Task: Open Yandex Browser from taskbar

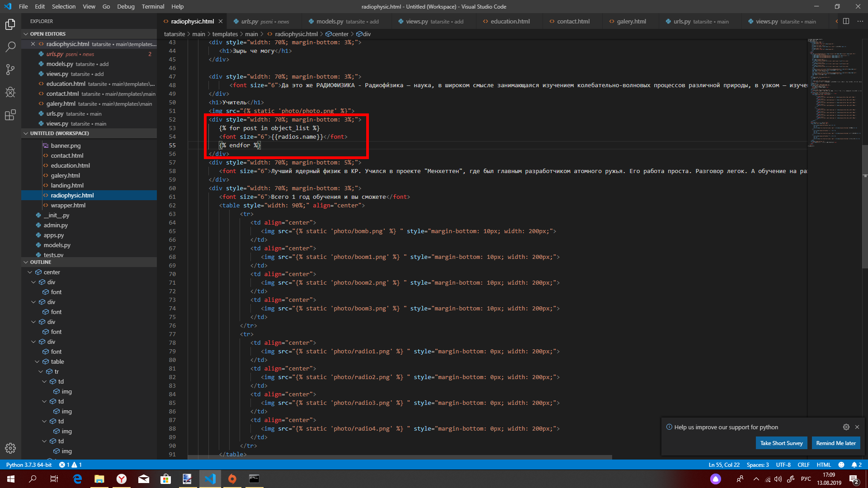Action: click(122, 479)
